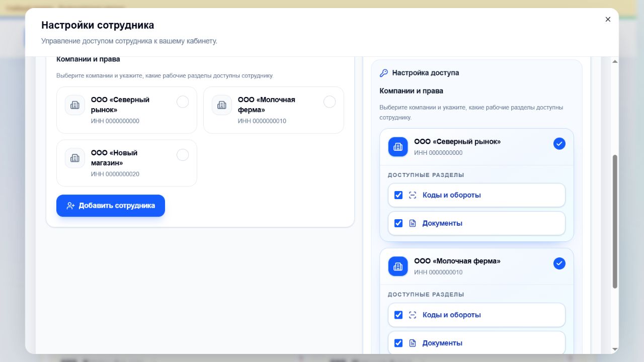Screen dimensions: 644x362
Task: Close the «Настройки сотрудника» dialog
Action: click(608, 19)
